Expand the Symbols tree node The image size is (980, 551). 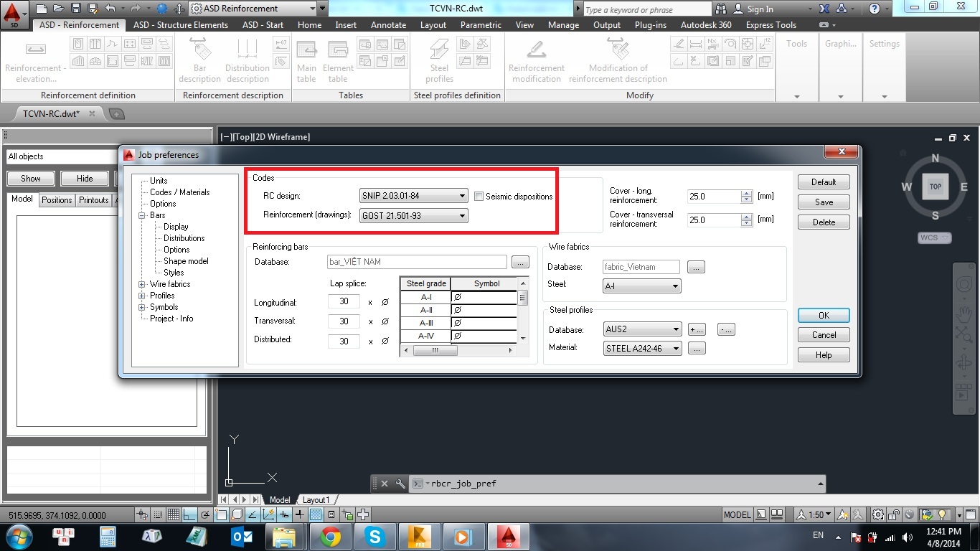142,307
